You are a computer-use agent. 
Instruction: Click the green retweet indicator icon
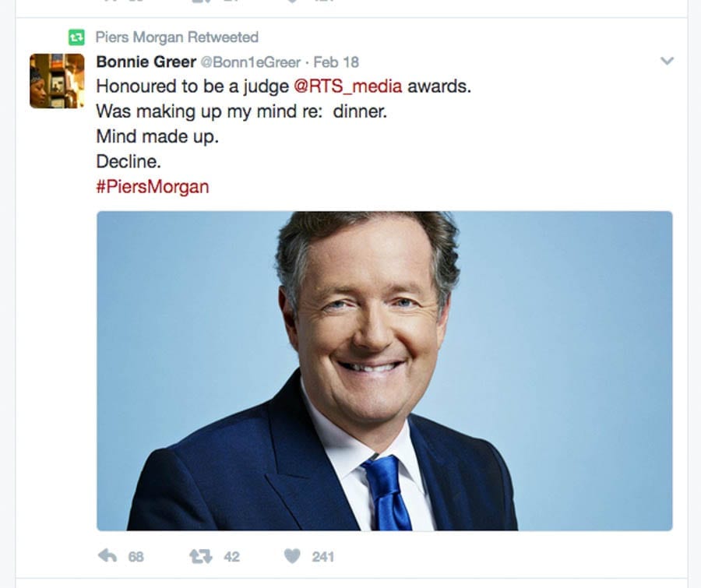point(76,37)
